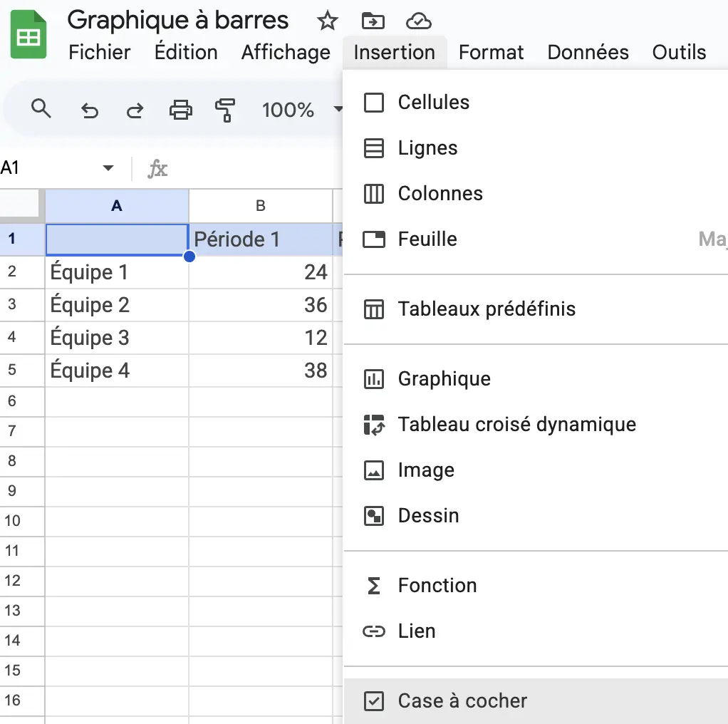The image size is (728, 724).
Task: Click the select-all corner box
Action: (19, 203)
